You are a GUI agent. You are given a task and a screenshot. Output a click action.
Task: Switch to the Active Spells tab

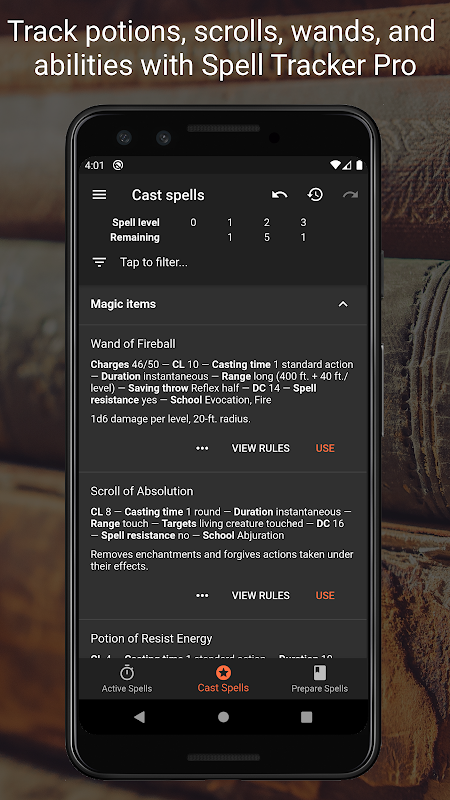point(127,679)
